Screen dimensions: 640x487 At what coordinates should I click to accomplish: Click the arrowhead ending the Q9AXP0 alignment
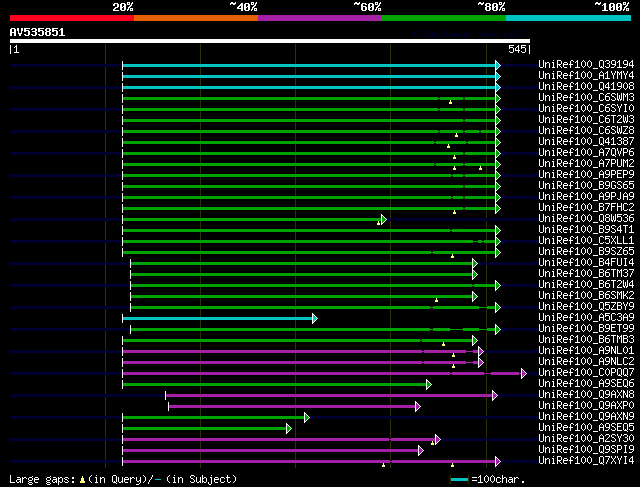click(418, 407)
